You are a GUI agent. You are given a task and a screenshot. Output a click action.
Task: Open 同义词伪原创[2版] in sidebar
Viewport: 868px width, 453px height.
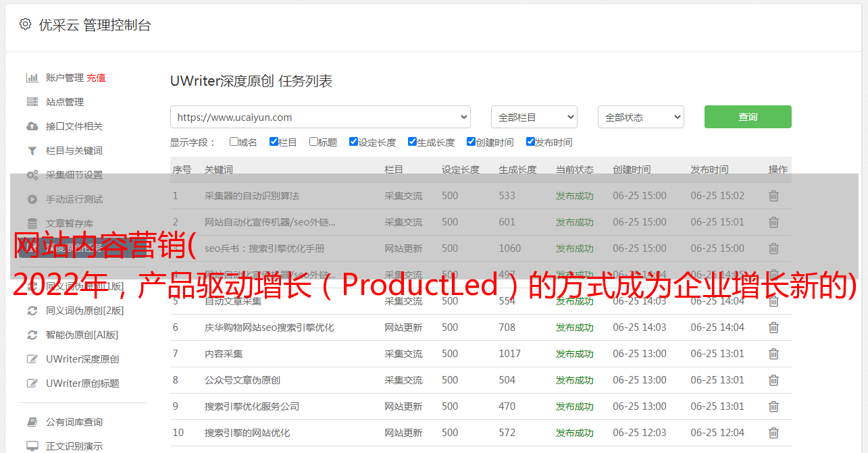coord(84,311)
